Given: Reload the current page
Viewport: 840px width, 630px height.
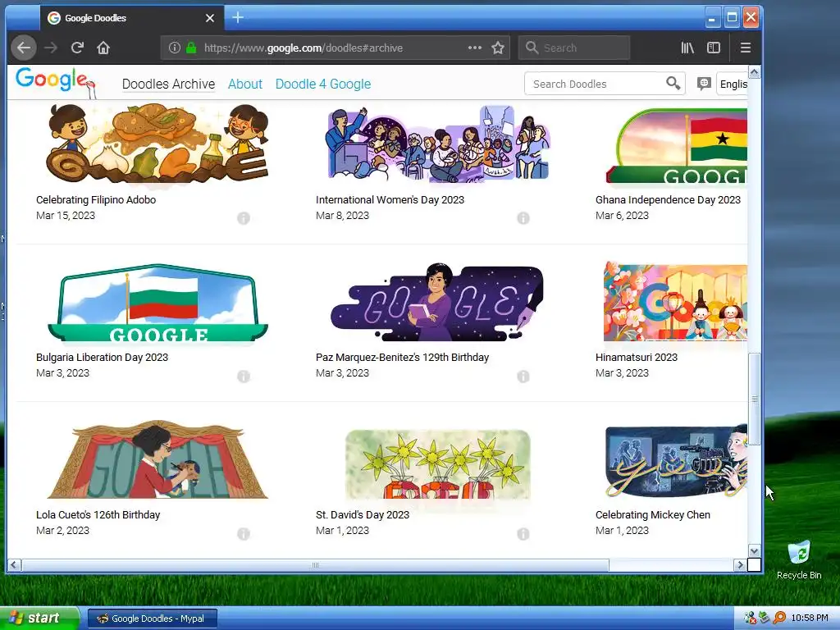Looking at the screenshot, I should tap(77, 48).
